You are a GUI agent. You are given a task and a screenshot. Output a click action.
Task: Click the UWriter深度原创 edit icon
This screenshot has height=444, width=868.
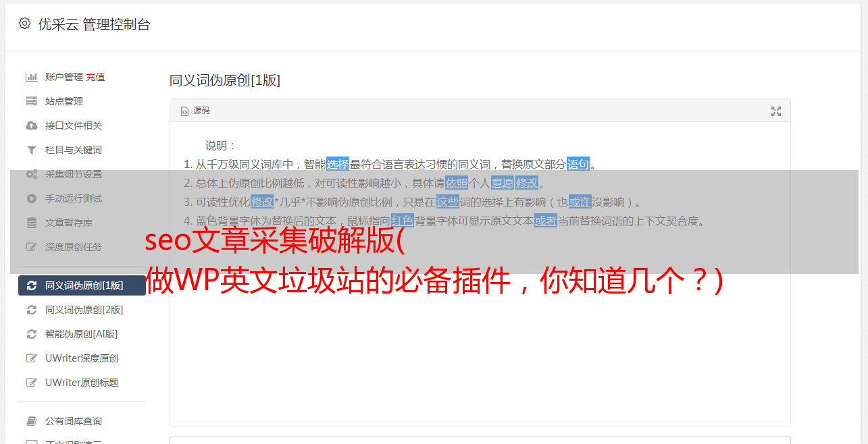tap(31, 358)
